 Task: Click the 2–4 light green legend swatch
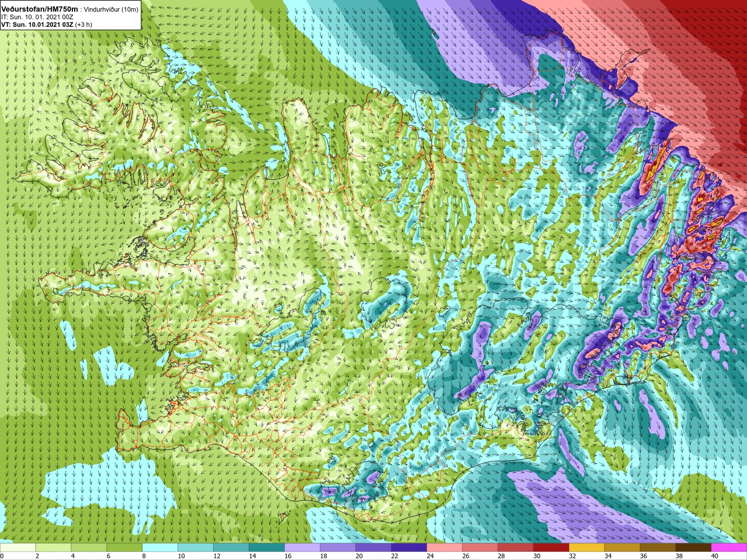[x=54, y=548]
